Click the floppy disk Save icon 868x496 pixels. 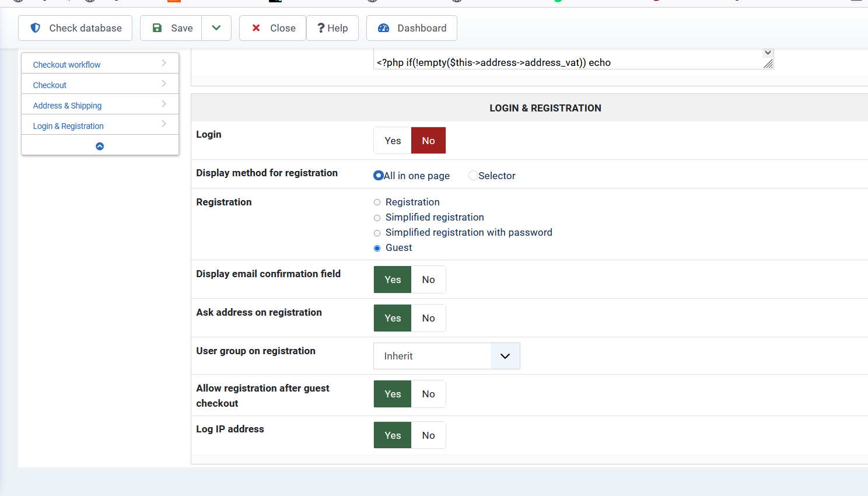point(157,28)
